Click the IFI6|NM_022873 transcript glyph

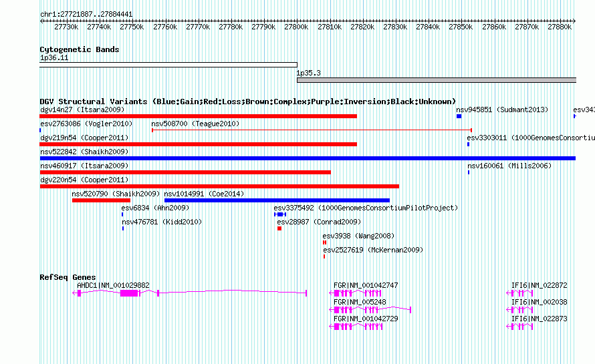click(x=519, y=327)
